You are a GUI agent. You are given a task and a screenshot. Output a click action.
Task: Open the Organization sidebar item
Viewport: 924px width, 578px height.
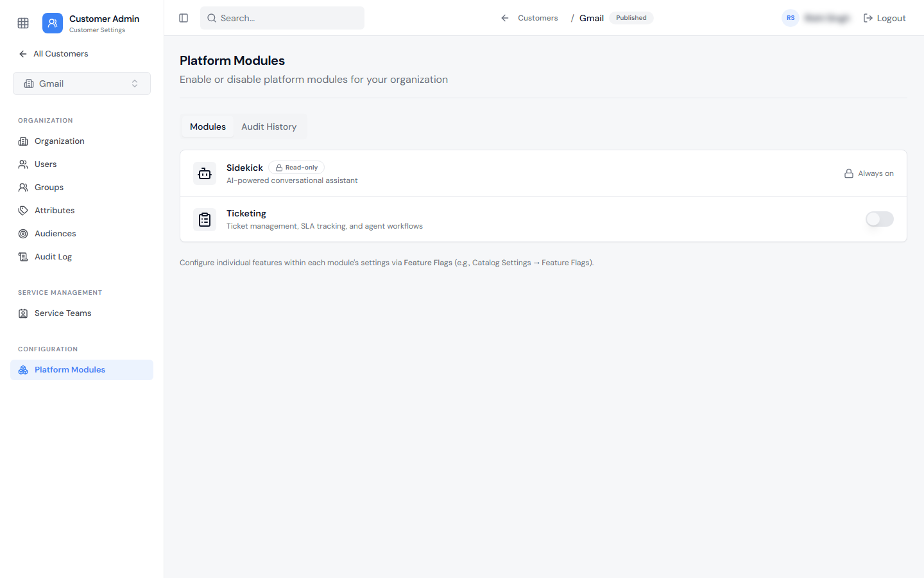[81, 141]
